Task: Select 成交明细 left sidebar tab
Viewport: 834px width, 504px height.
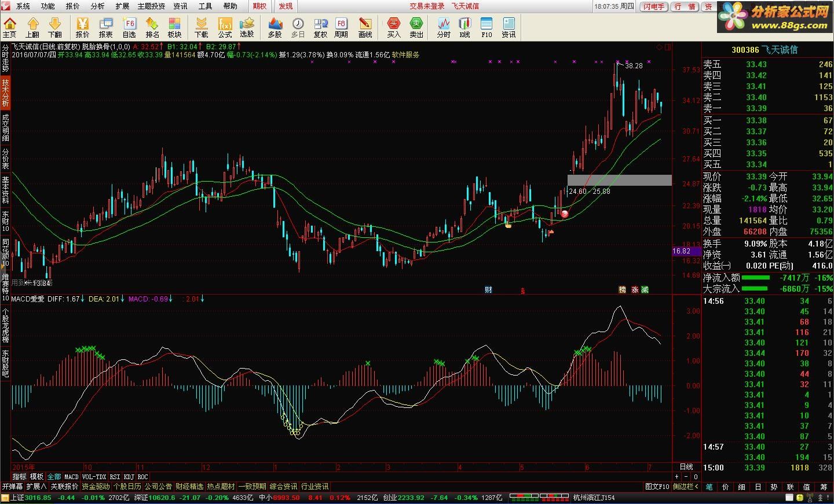Action: (x=5, y=127)
